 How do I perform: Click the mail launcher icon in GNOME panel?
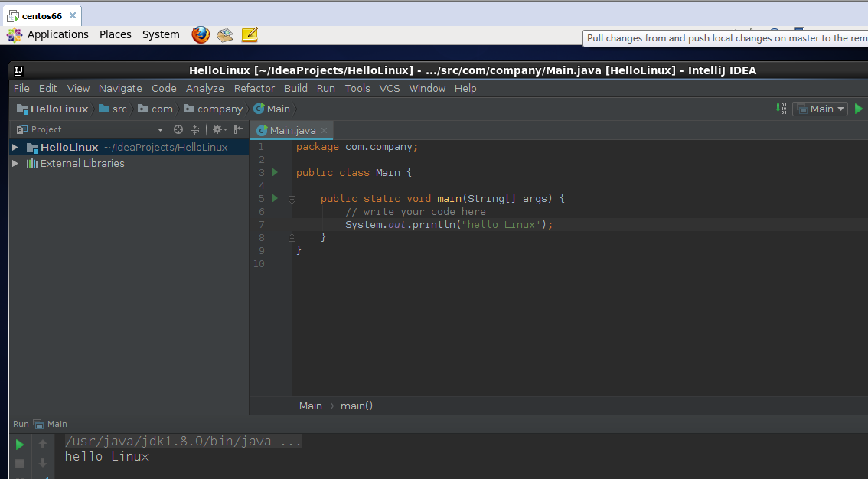(x=225, y=35)
